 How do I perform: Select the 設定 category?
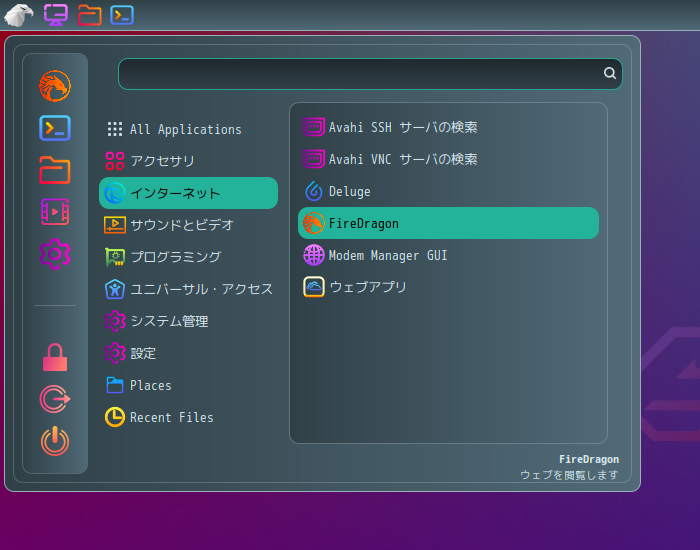click(x=188, y=353)
